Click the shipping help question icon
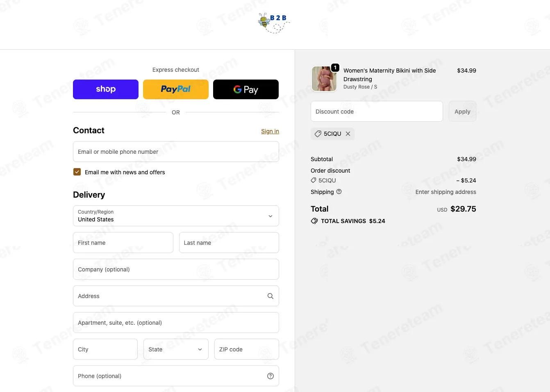The image size is (550, 392). pos(339,191)
